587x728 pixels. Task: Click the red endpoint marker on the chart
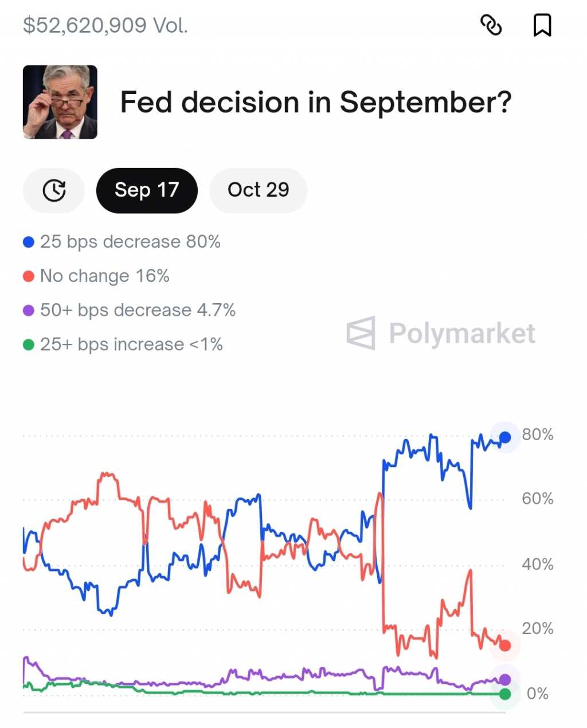coord(505,645)
